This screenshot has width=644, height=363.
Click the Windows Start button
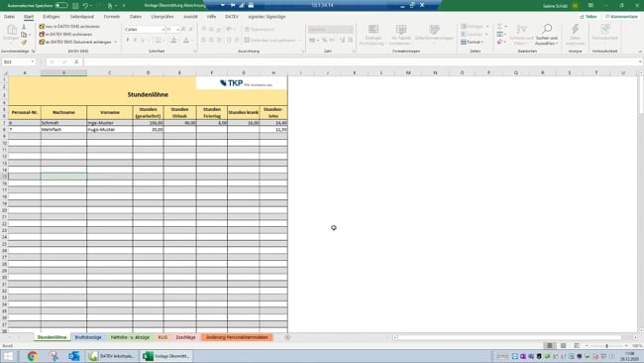coord(8,356)
